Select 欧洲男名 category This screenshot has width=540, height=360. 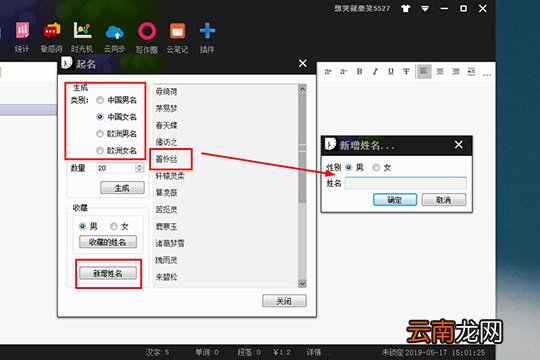(x=100, y=134)
